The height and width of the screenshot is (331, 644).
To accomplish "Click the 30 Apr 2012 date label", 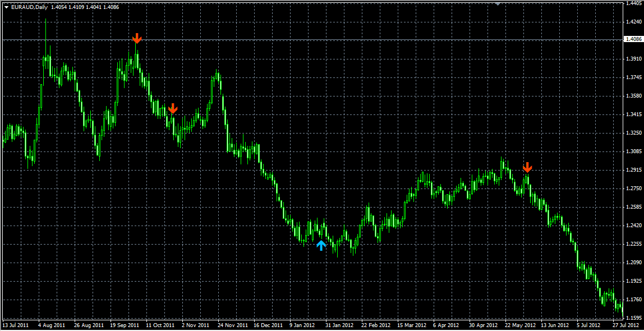I will tap(484, 325).
